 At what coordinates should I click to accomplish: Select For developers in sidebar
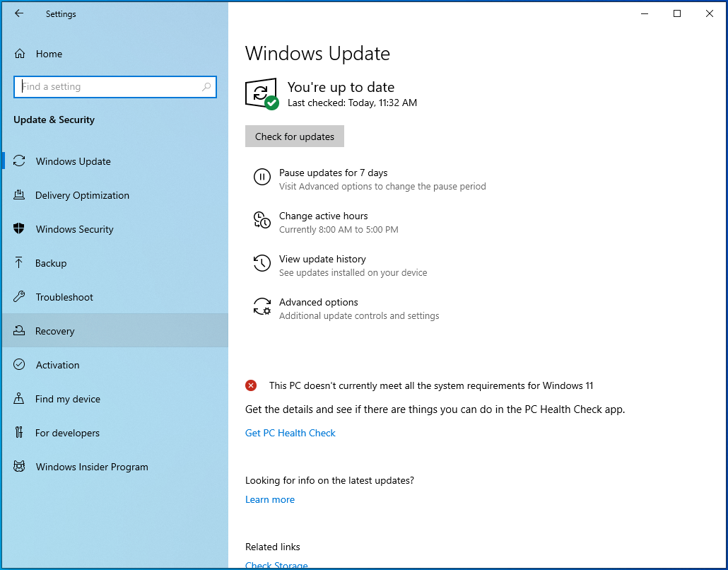(x=115, y=433)
